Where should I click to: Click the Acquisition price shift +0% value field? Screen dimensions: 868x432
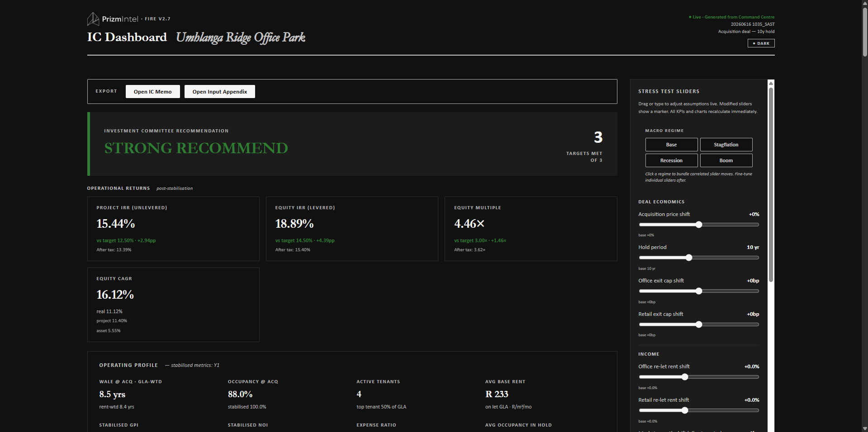coord(754,214)
